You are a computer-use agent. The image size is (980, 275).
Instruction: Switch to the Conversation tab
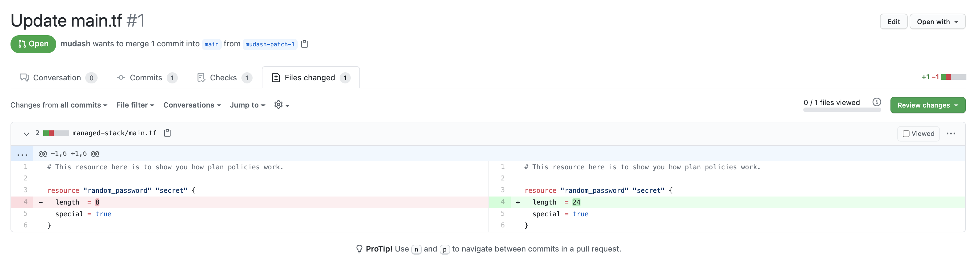(x=58, y=78)
